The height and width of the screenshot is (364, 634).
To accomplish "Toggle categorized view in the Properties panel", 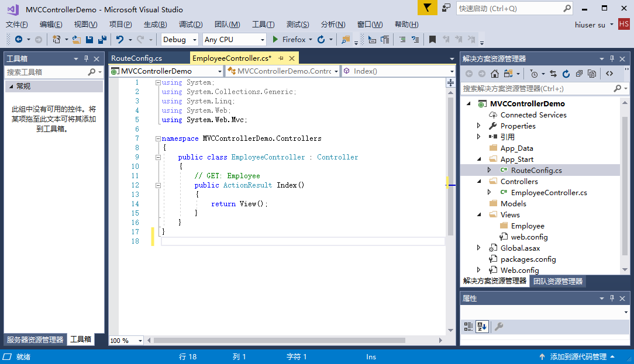I will click(468, 327).
